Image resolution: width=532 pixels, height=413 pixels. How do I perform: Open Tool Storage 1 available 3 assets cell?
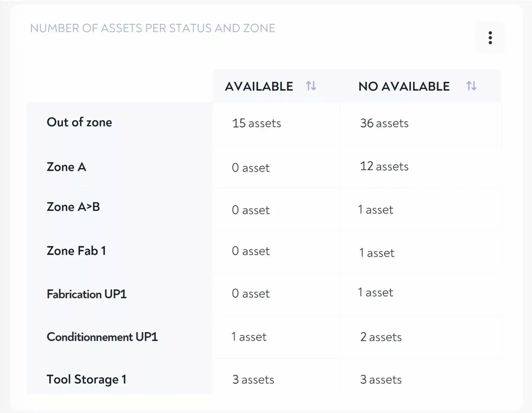coord(253,379)
